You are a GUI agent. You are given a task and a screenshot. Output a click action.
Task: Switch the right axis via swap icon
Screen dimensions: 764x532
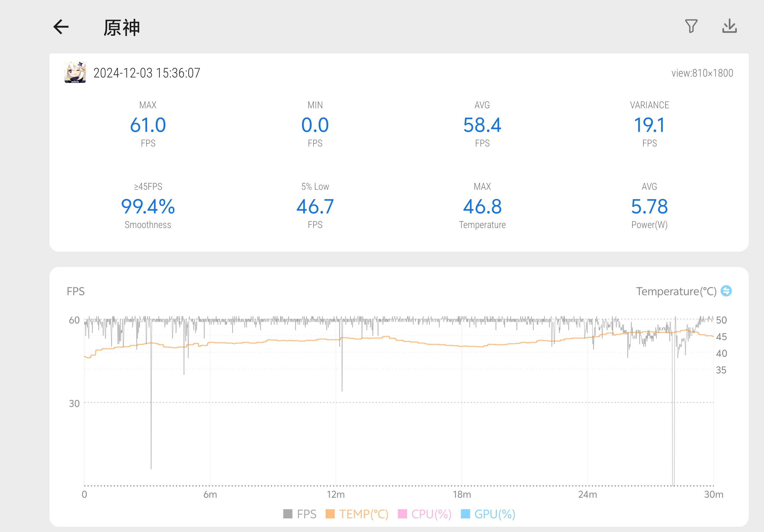pos(726,291)
